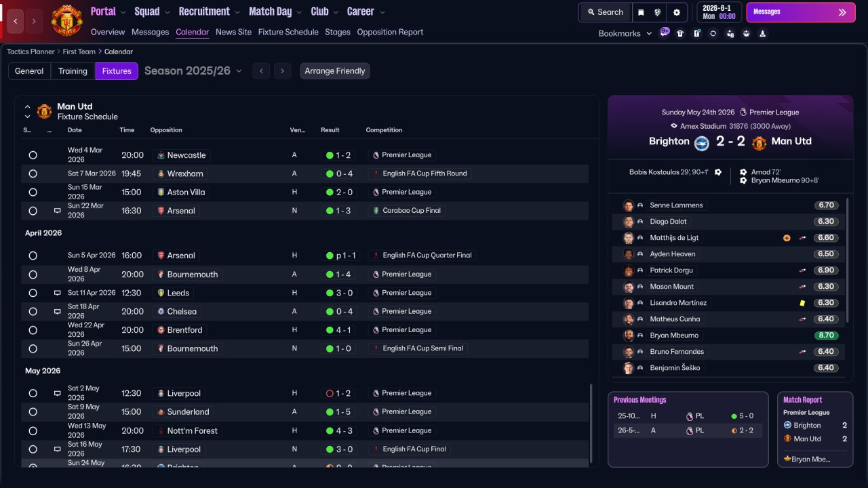Click the fixtures list vertical scrollbar
Viewport: 868px width, 488px height.
(x=591, y=424)
